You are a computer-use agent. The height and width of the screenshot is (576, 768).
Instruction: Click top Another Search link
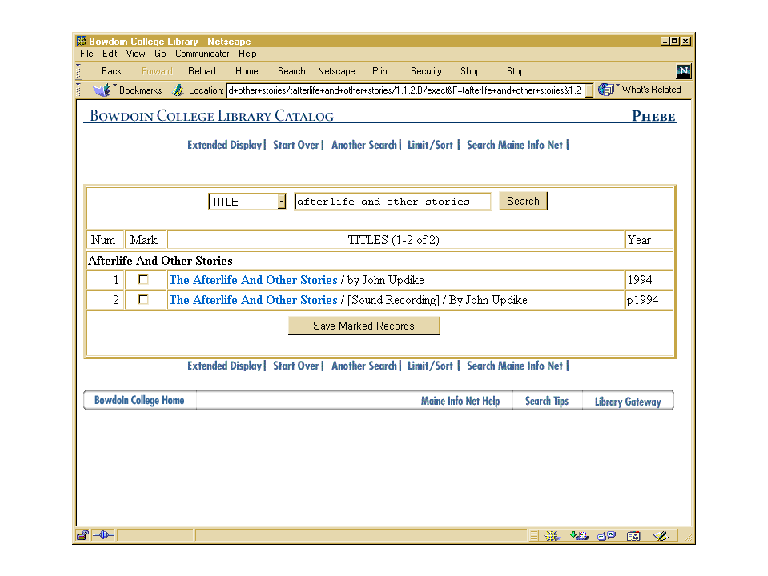(363, 145)
